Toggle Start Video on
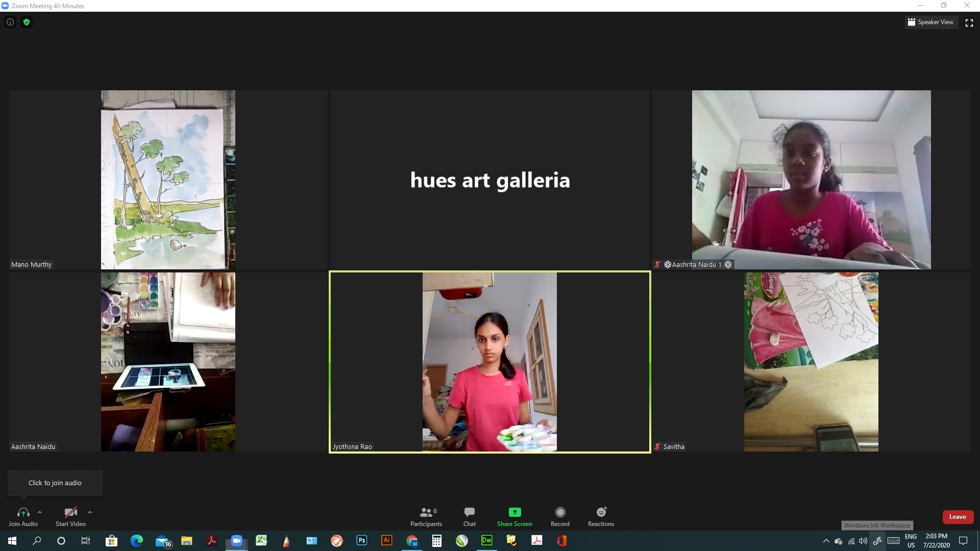 tap(70, 516)
